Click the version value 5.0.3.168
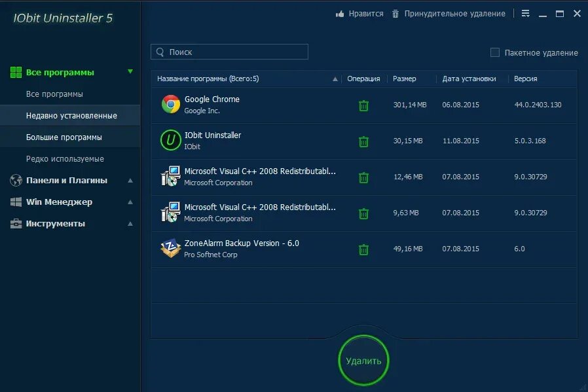The width and height of the screenshot is (588, 392). (530, 141)
